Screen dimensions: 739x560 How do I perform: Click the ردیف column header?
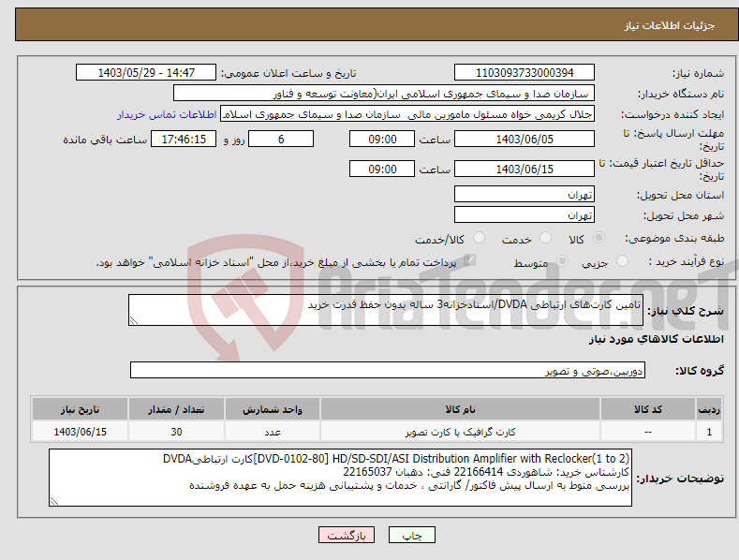point(709,409)
